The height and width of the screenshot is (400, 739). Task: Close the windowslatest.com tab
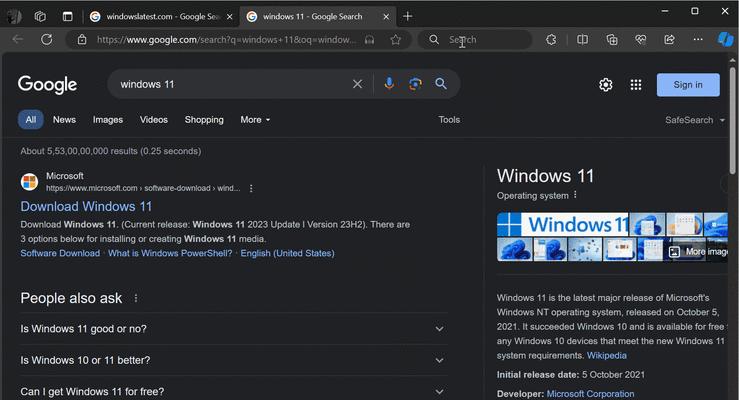(x=230, y=16)
